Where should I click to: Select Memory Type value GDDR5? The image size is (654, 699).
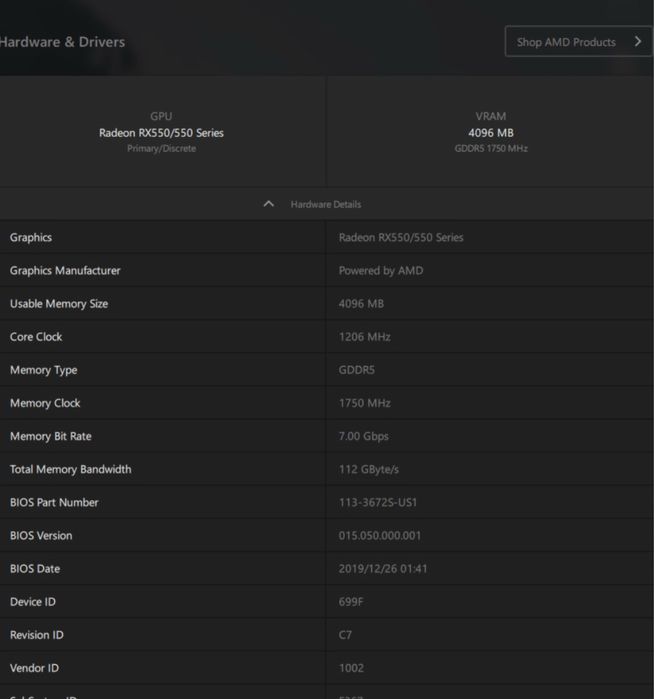point(357,370)
